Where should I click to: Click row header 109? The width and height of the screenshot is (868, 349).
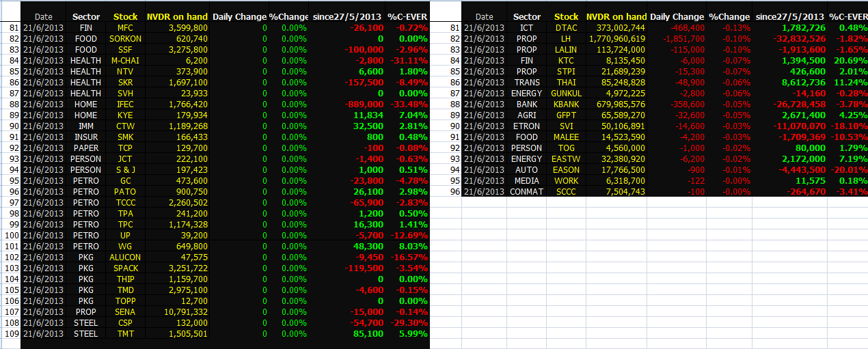[10, 334]
